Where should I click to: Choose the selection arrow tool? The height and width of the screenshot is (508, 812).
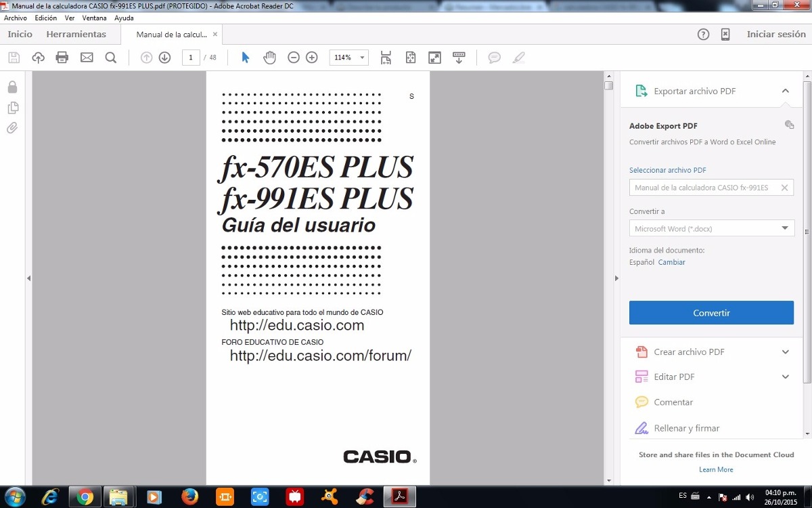click(x=246, y=58)
